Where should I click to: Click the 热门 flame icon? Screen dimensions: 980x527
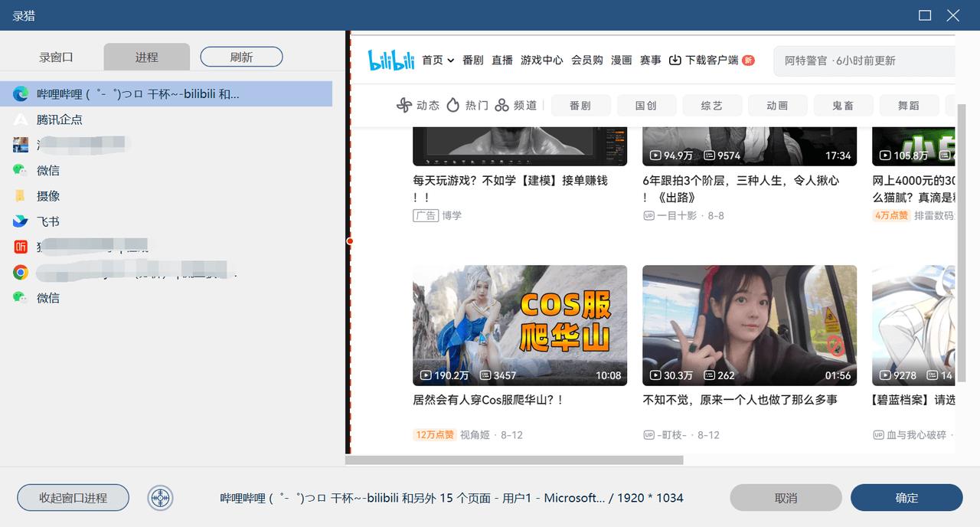pyautogui.click(x=452, y=106)
